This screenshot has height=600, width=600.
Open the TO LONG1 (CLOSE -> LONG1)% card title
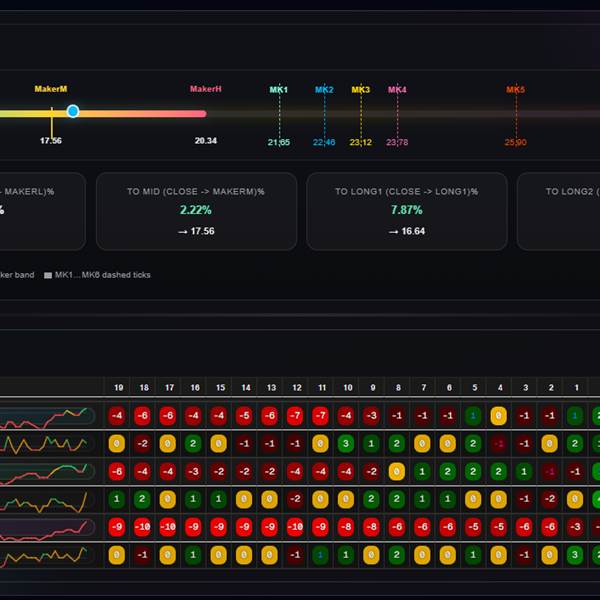(406, 191)
